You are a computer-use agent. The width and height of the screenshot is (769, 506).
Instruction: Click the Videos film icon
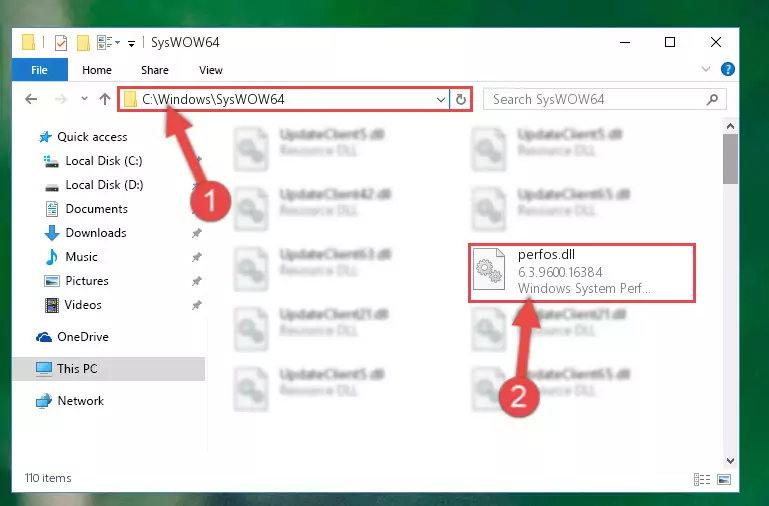point(51,305)
